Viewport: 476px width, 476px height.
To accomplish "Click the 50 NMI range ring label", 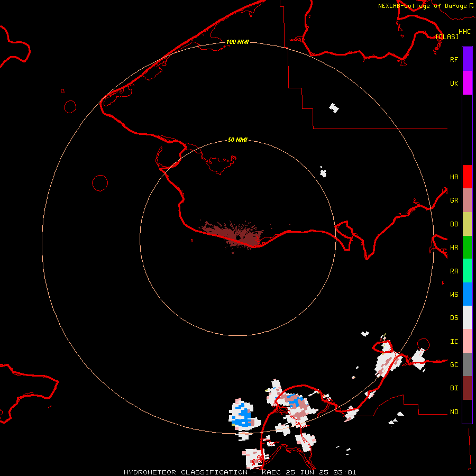I will click(237, 140).
